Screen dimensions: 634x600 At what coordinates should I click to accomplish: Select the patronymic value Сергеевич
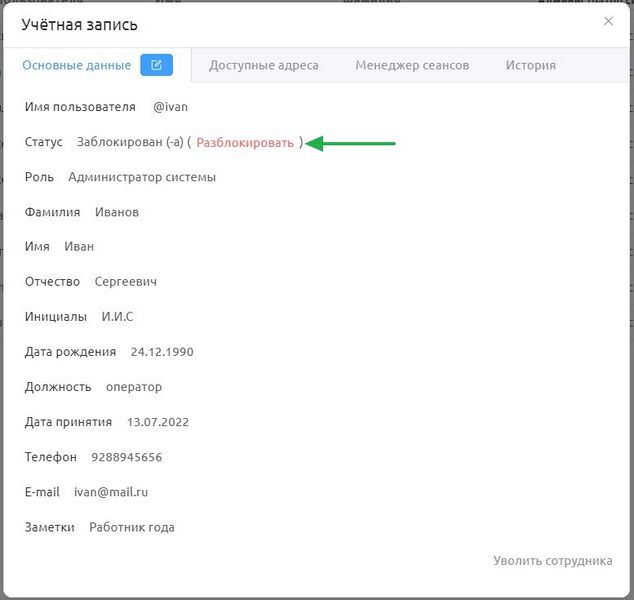[x=125, y=282]
